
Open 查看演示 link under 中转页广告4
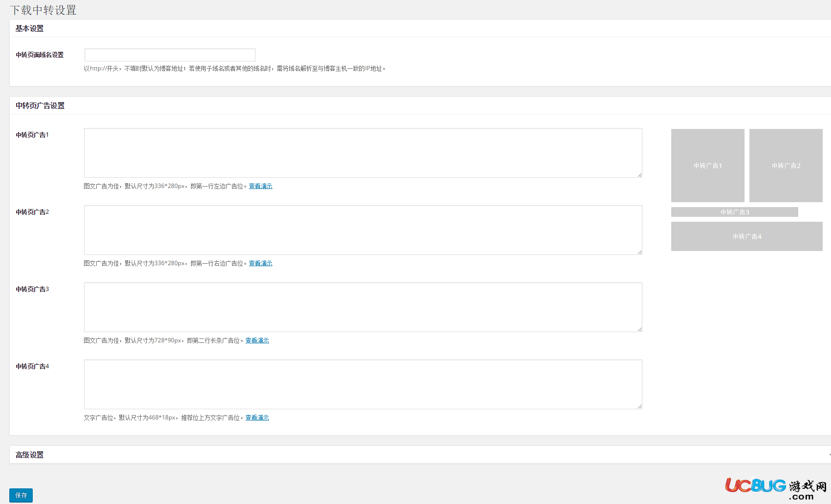pyautogui.click(x=257, y=418)
